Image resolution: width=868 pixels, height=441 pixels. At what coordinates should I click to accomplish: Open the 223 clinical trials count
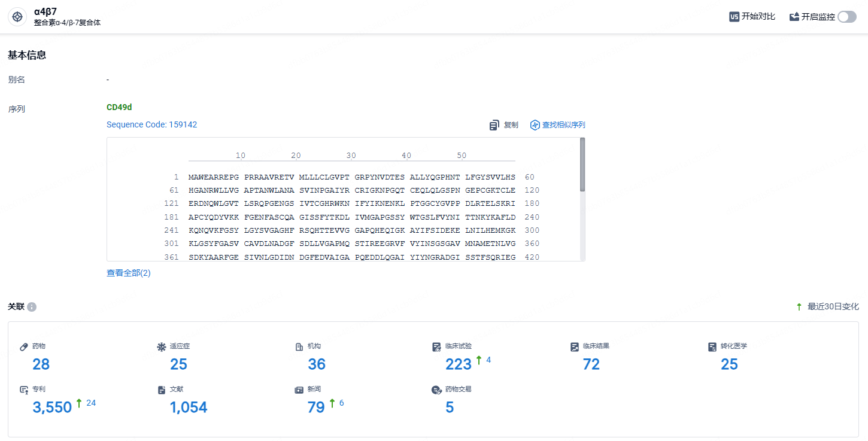pos(459,364)
